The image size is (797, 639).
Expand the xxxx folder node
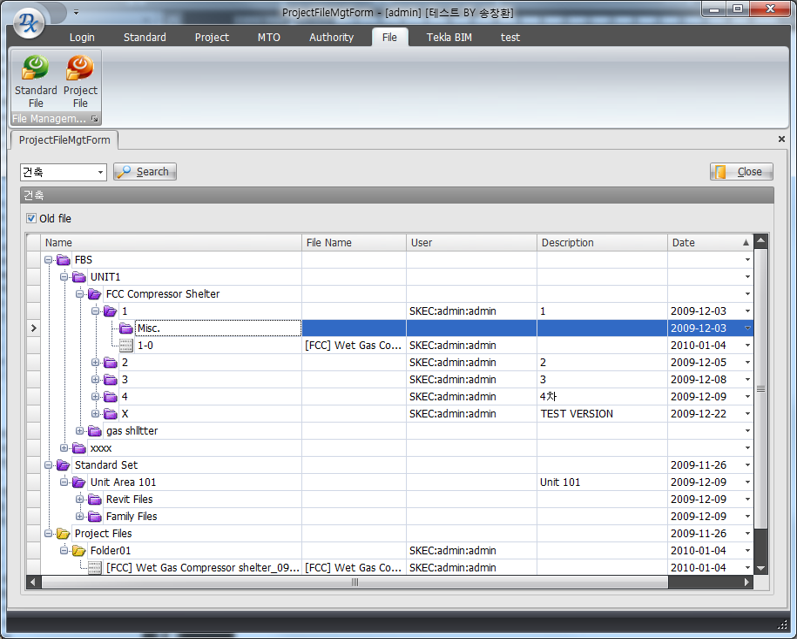point(64,448)
